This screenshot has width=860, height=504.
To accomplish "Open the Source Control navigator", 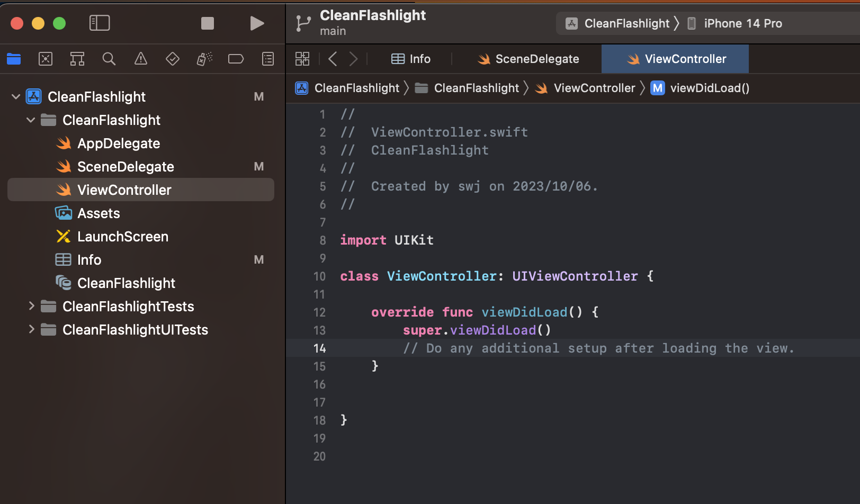I will (x=46, y=59).
